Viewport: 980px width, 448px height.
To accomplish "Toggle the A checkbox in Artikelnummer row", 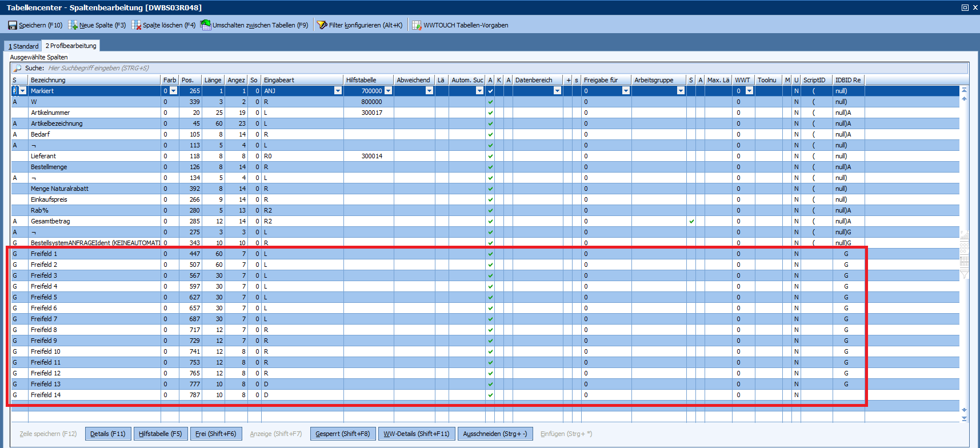I will (490, 113).
